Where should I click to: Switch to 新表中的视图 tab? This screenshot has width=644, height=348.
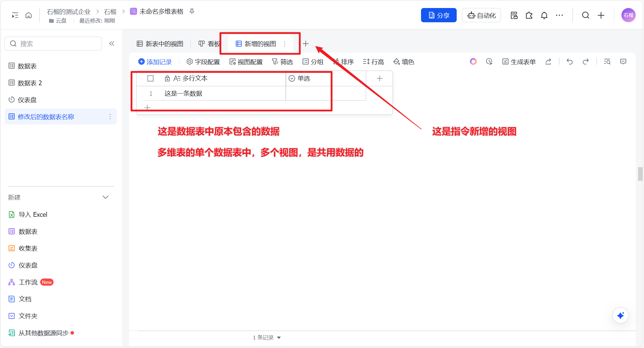[x=160, y=44]
